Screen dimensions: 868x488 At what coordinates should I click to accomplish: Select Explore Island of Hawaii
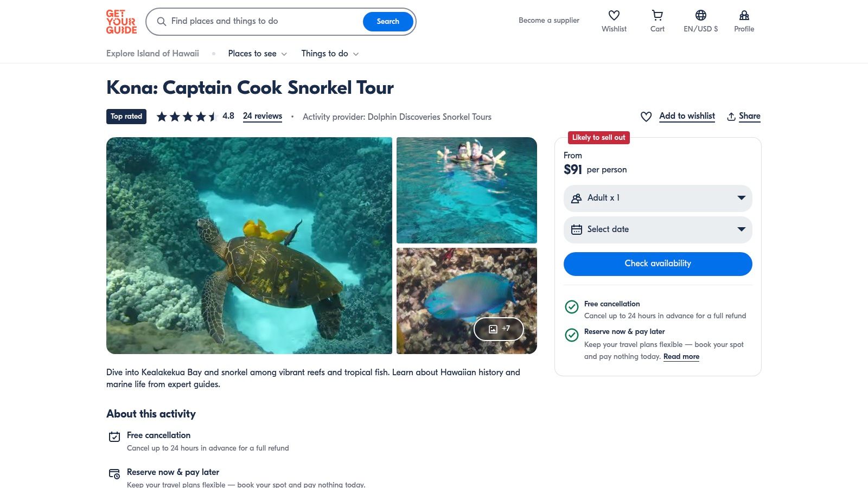pos(152,54)
